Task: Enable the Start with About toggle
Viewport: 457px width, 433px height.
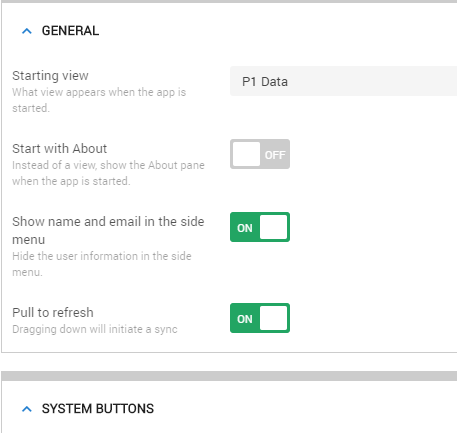Action: [x=260, y=154]
